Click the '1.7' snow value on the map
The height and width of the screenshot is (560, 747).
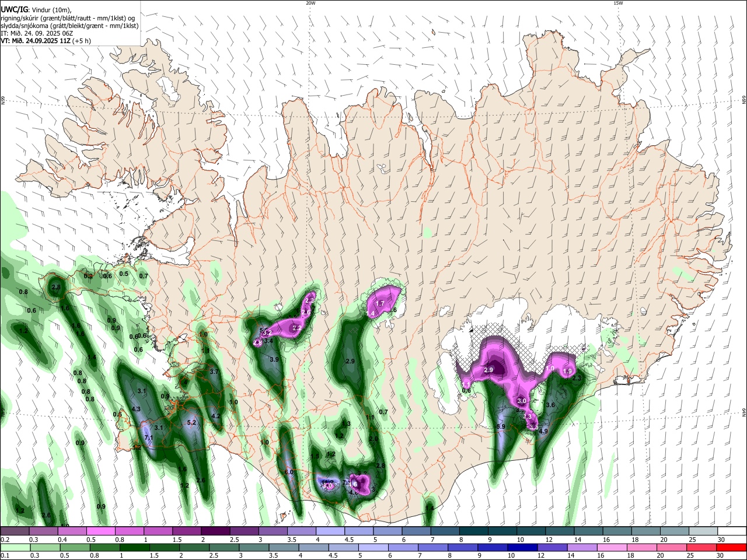click(380, 303)
